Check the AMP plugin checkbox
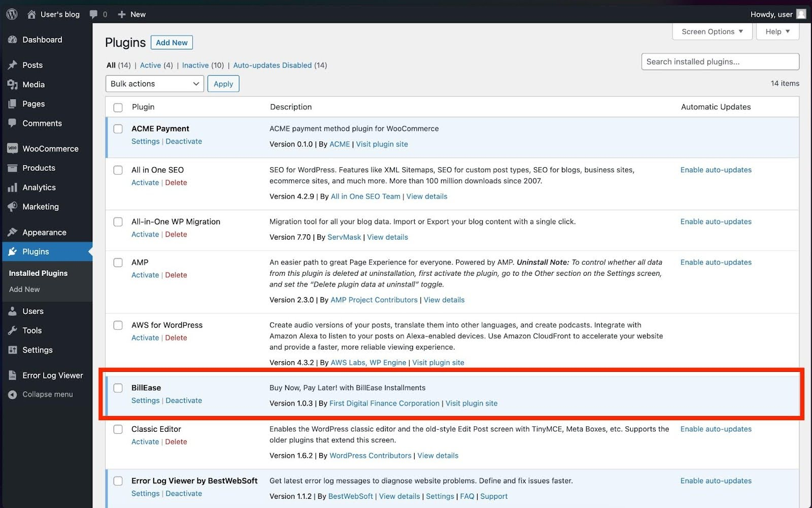The height and width of the screenshot is (508, 812). click(x=118, y=263)
